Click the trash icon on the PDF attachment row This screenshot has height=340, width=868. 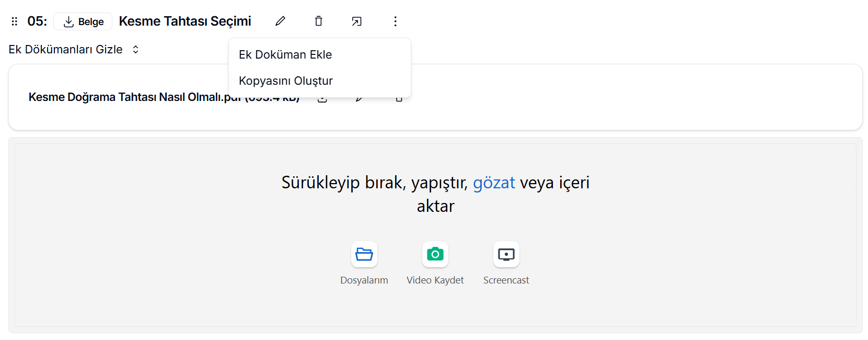click(x=399, y=99)
